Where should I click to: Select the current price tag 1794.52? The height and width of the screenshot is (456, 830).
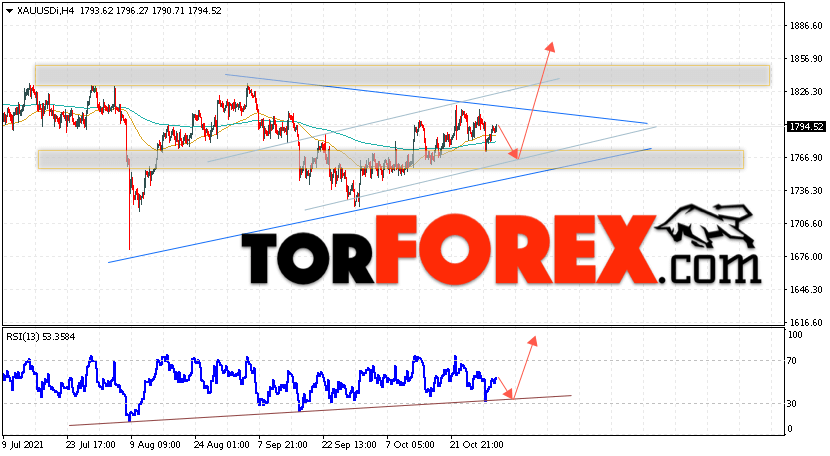(x=806, y=127)
